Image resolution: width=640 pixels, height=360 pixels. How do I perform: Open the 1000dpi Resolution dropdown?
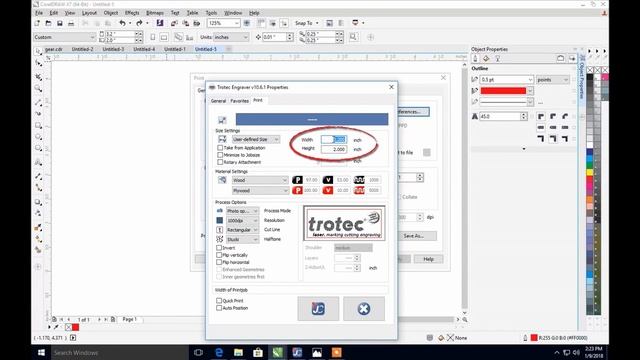pos(242,220)
